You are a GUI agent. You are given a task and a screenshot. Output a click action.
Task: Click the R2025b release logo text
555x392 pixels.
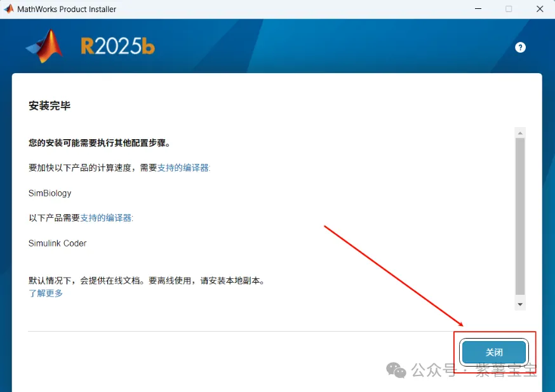(117, 46)
